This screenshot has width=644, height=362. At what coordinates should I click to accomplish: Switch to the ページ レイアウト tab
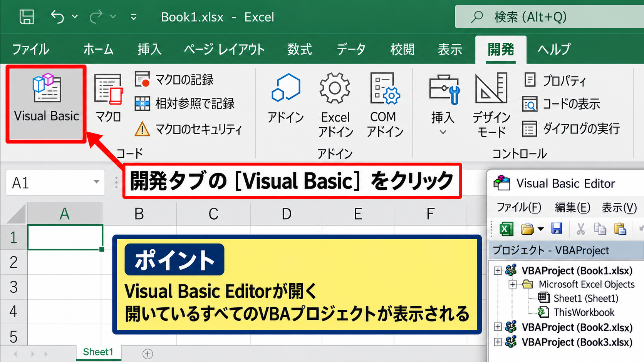[x=224, y=49]
